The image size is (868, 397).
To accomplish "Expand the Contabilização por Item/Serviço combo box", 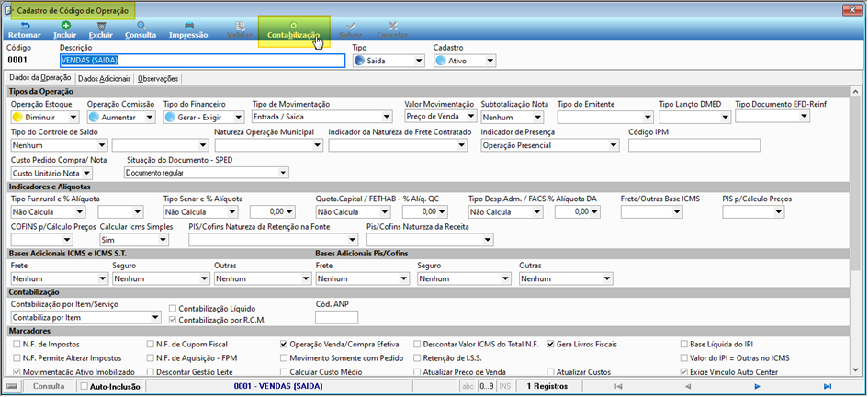I will (155, 317).
